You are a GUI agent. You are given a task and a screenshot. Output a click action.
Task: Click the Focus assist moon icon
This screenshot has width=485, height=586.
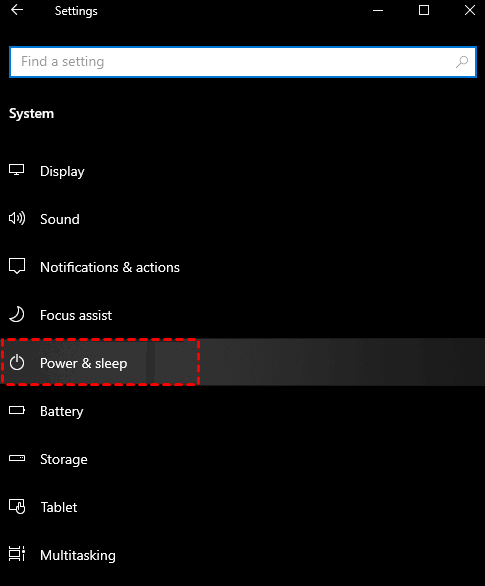tap(17, 314)
